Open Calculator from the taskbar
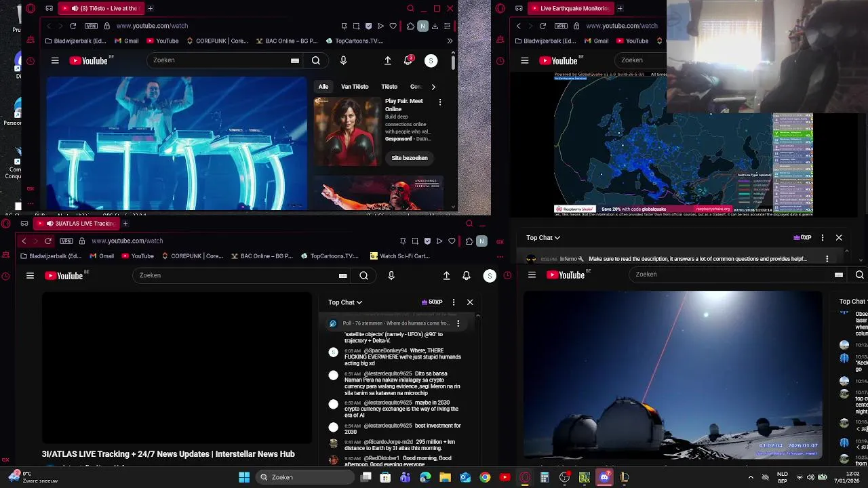868x488 pixels. click(x=545, y=477)
